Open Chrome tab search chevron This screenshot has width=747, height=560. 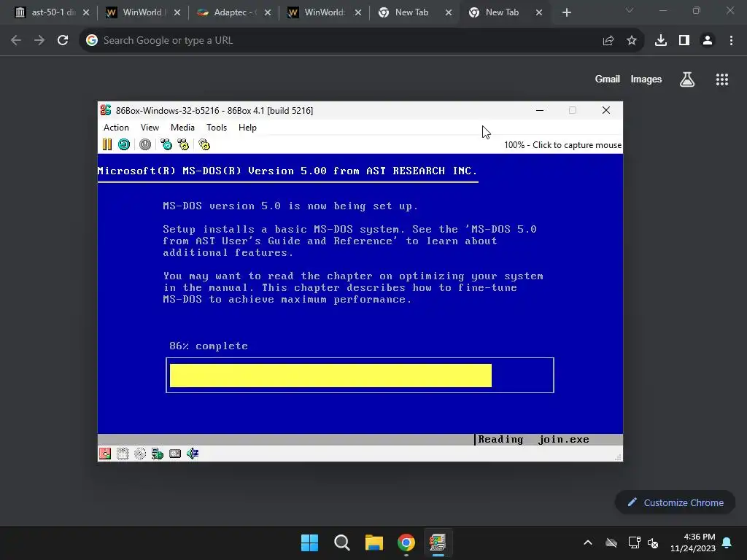tap(630, 10)
